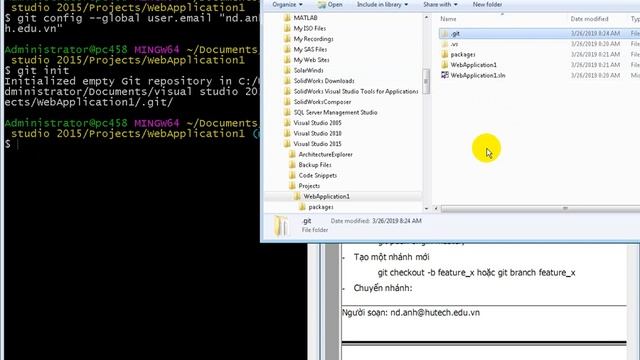This screenshot has height=360, width=640.
Task: Select Visual Studio 2005 folder
Action: pos(318,123)
